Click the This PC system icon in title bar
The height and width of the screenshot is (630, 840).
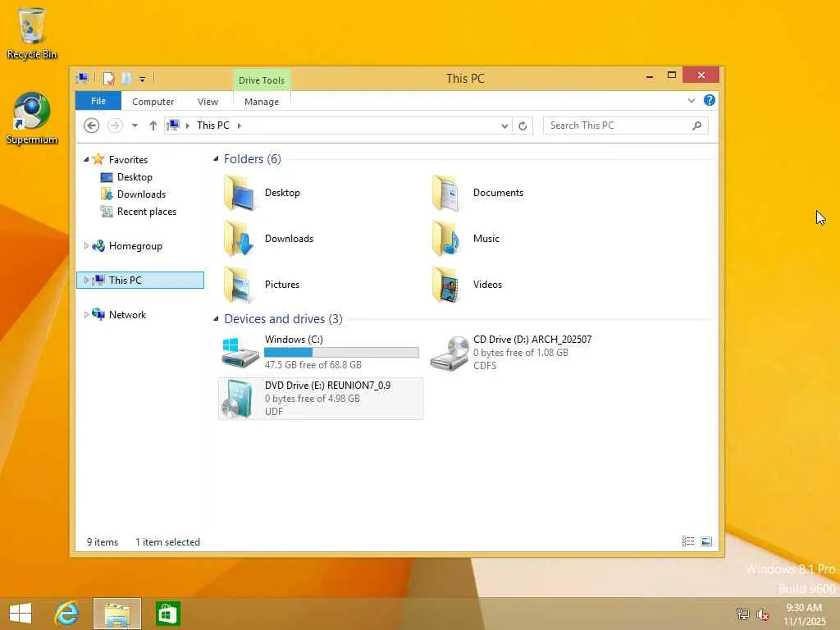click(x=83, y=79)
